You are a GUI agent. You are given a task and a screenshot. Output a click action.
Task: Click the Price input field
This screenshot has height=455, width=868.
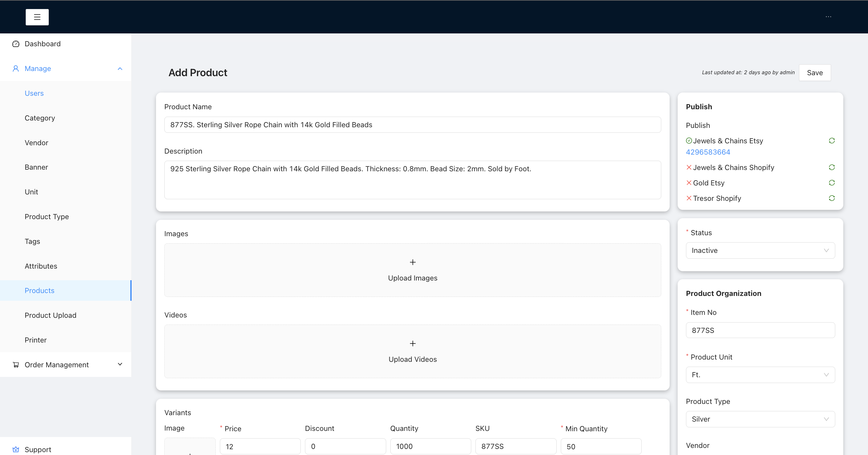pyautogui.click(x=260, y=446)
